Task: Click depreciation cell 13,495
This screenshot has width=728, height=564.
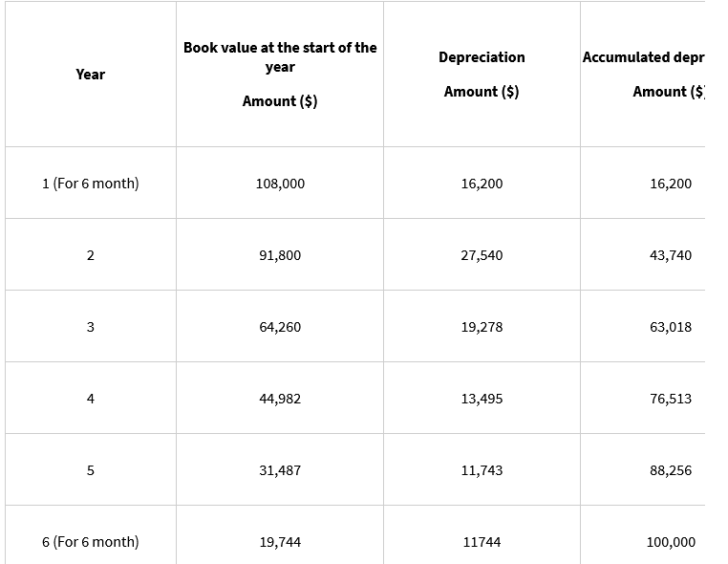Action: (x=482, y=399)
